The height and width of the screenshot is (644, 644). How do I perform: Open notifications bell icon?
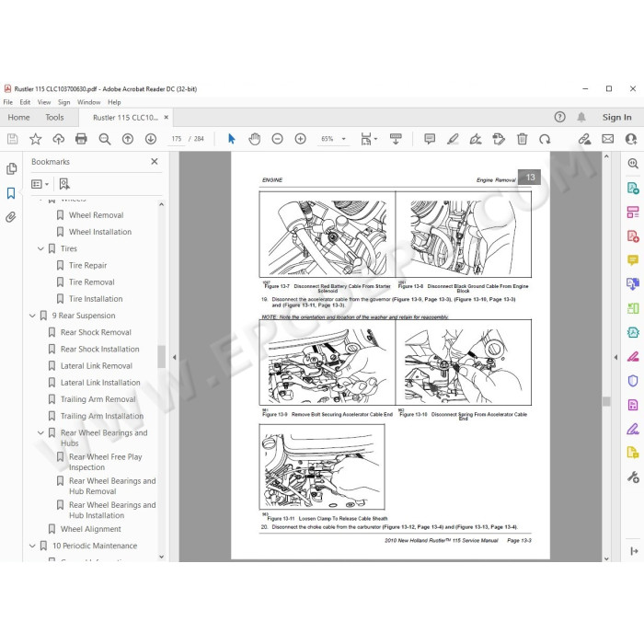(x=581, y=117)
